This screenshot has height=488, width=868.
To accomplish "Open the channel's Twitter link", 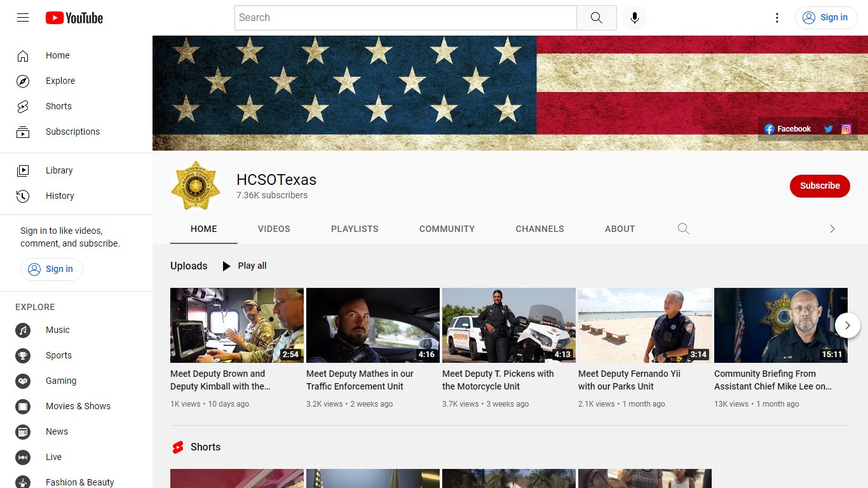I will [x=829, y=129].
